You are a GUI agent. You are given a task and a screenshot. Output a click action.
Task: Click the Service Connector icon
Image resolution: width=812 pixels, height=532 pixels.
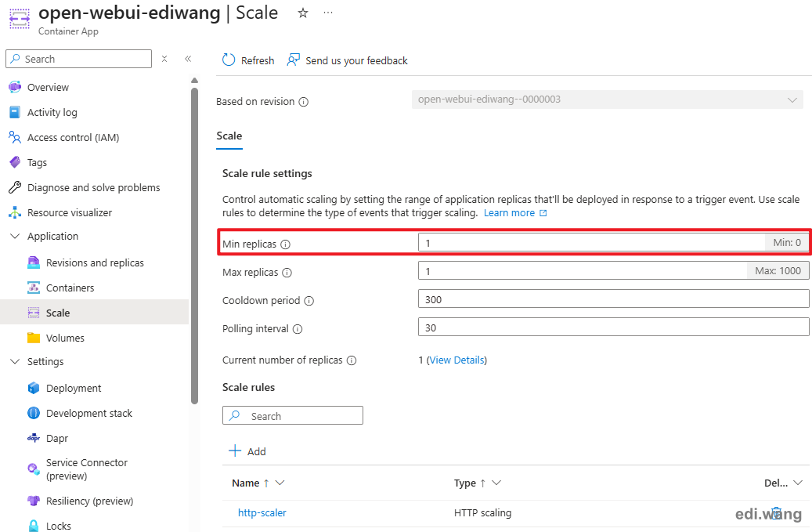click(34, 469)
